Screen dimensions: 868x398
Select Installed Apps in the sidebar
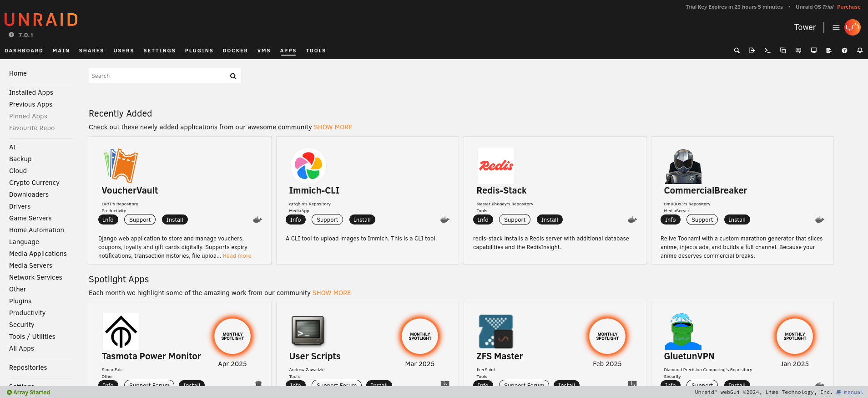[31, 92]
